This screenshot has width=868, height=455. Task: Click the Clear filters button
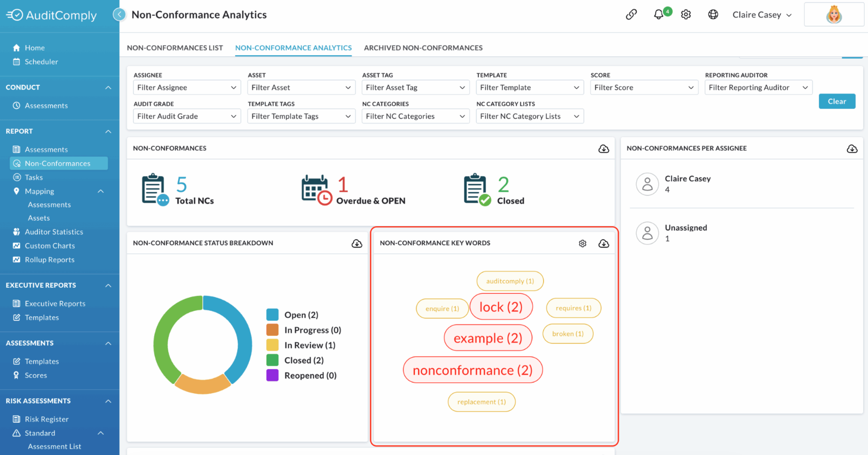point(837,102)
